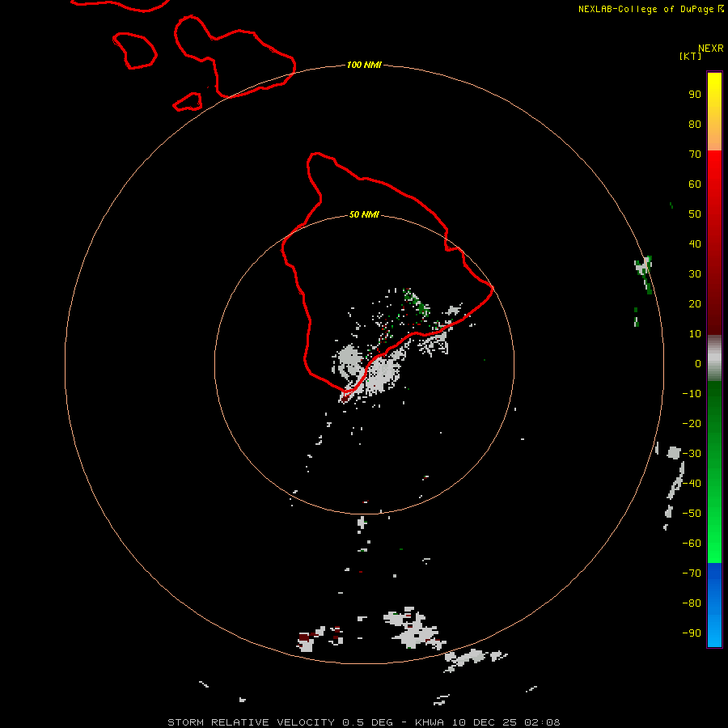Click the -50 value on the velocity scale
728x728 pixels.
pos(692,514)
